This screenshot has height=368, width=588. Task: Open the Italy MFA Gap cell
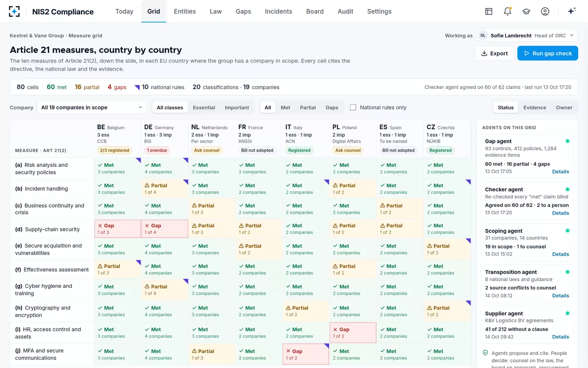306,354
